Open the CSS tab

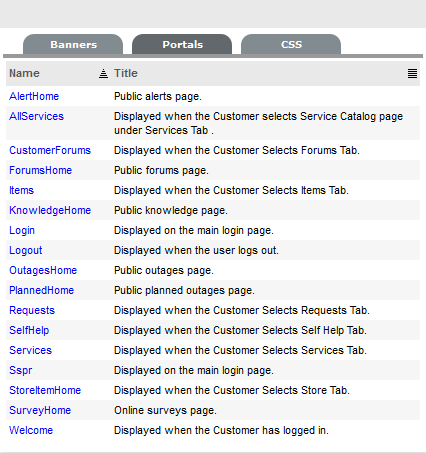pyautogui.click(x=291, y=44)
